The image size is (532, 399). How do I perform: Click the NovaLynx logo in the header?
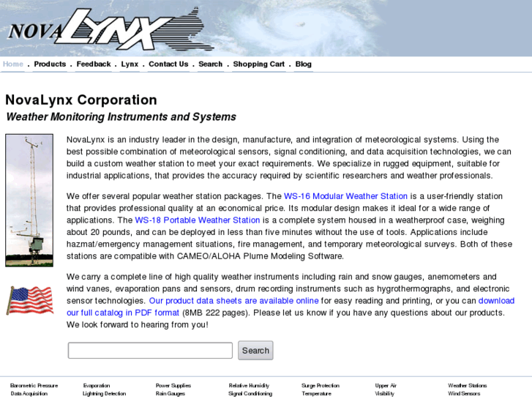(x=110, y=29)
